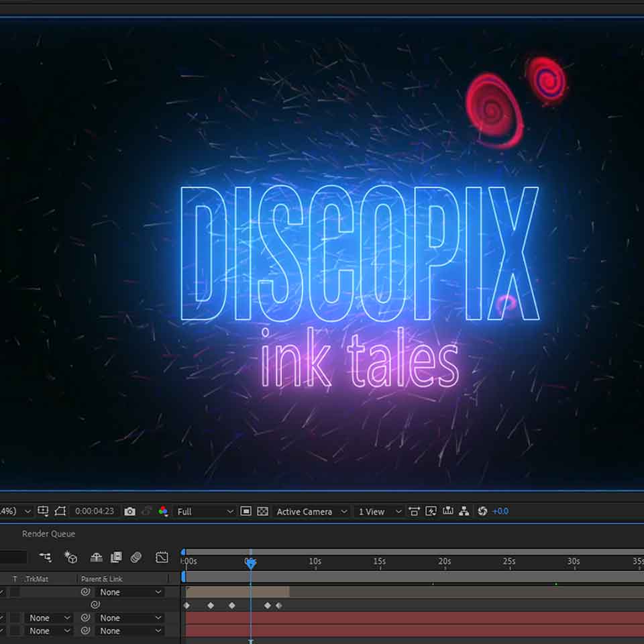This screenshot has height=644, width=644.
Task: Select the third keyframe diamond
Action: coord(232,605)
